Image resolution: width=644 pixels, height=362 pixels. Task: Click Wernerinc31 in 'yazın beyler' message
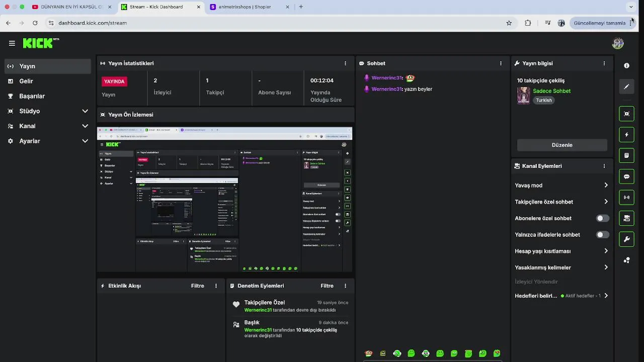click(x=386, y=89)
